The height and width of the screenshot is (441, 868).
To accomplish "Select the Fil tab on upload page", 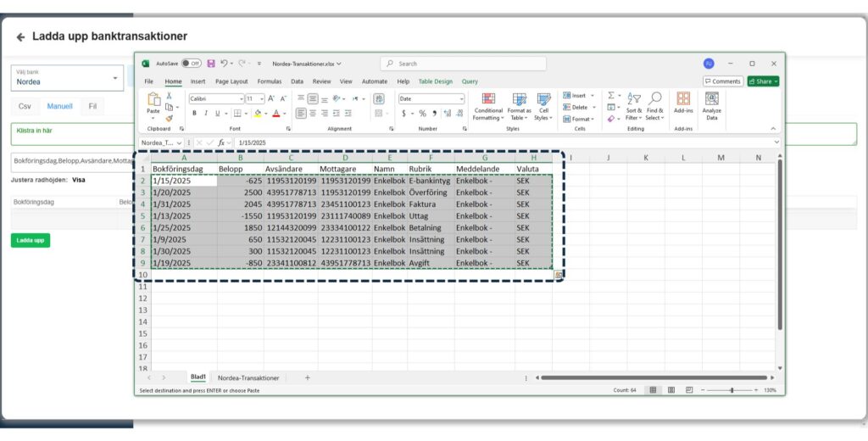I will coord(92,106).
